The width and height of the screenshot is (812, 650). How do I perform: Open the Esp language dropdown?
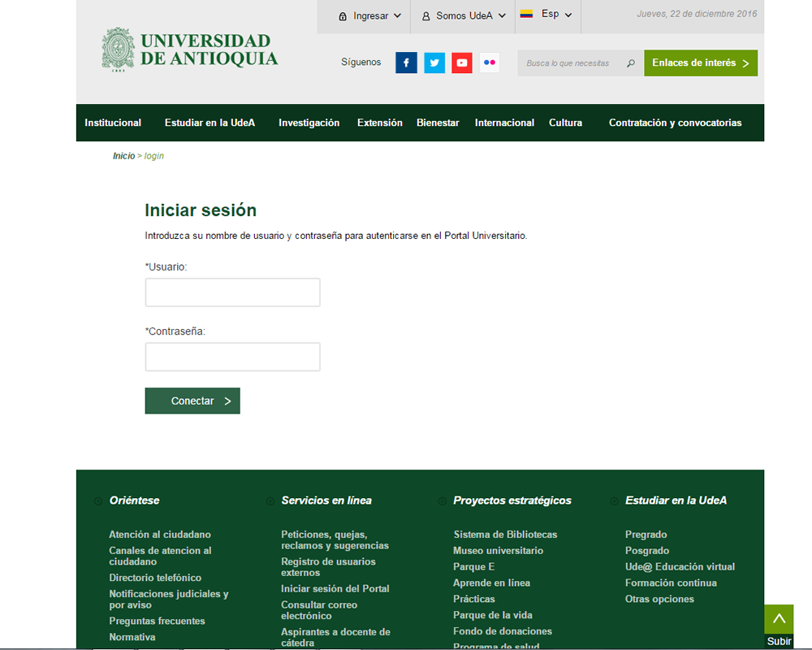tap(556, 15)
